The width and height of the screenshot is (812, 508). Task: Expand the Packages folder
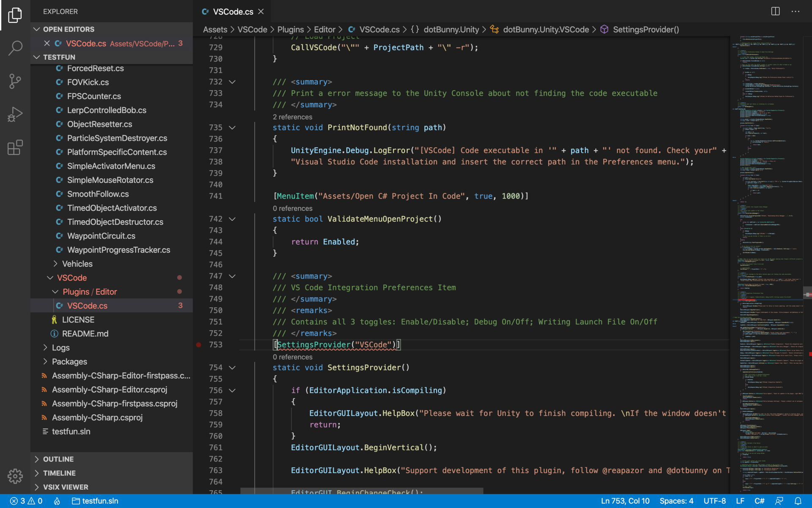(45, 362)
